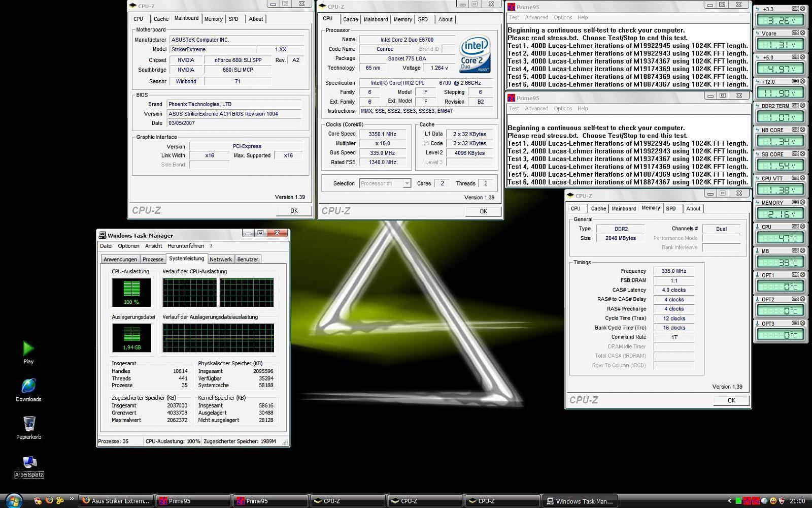
Task: Open Advanced menu in the upper Prime95 window
Action: click(536, 17)
